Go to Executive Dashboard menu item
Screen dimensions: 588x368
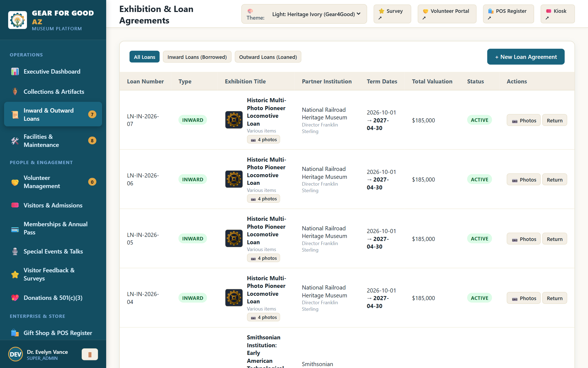tap(53, 71)
